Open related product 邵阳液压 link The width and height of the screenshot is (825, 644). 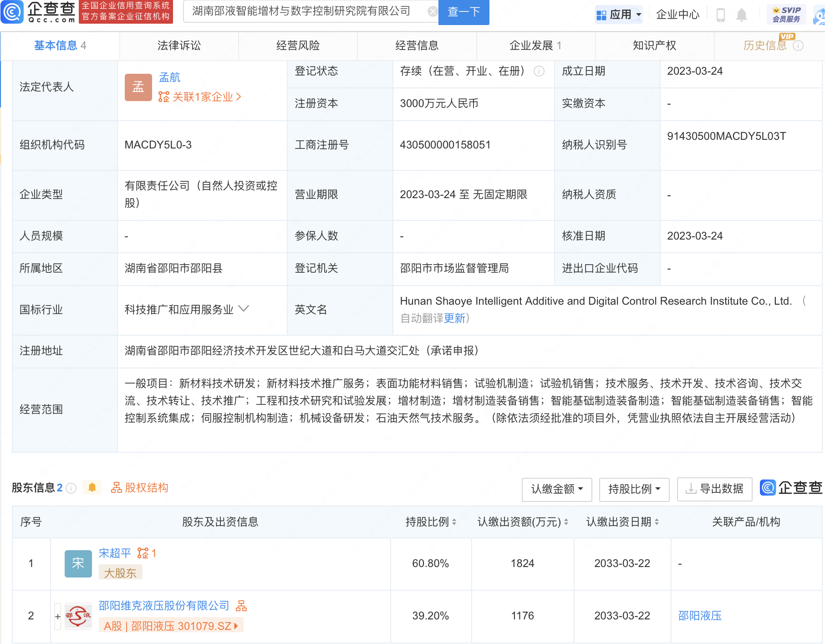point(700,616)
